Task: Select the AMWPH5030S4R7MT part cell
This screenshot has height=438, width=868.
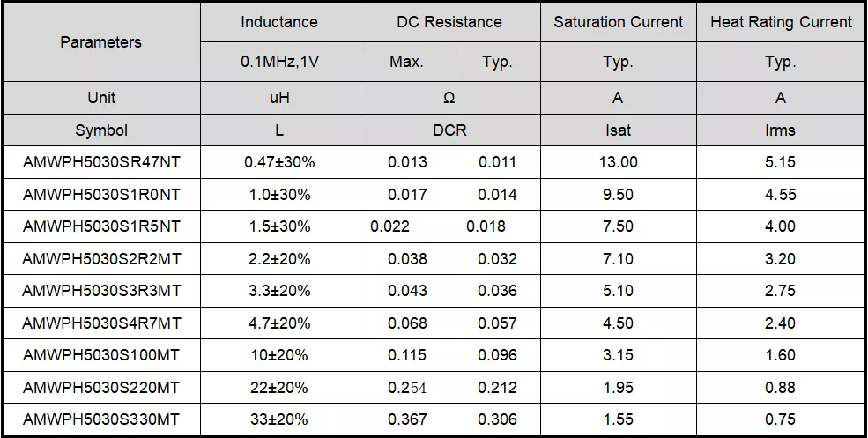Action: pyautogui.click(x=100, y=323)
